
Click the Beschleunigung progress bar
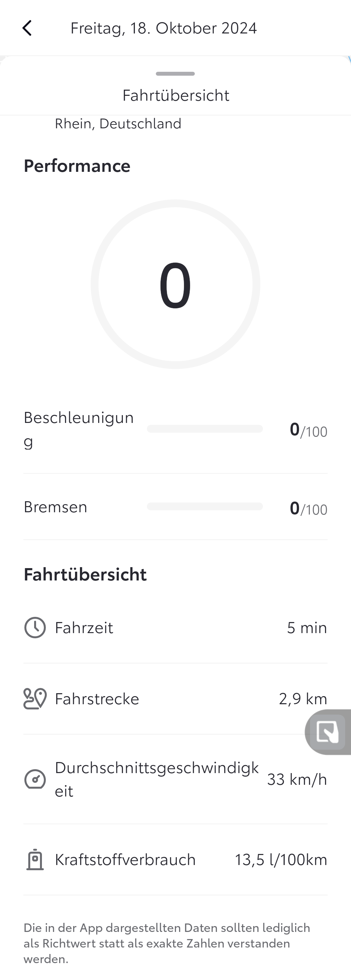click(205, 429)
